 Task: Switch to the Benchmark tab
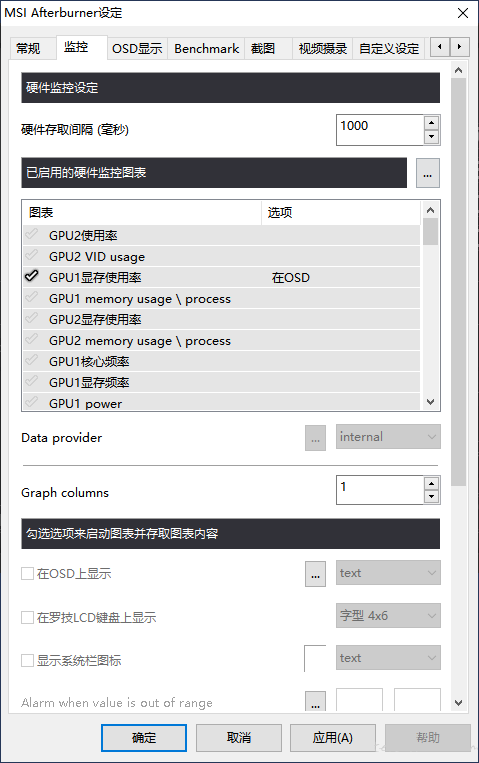[x=206, y=49]
